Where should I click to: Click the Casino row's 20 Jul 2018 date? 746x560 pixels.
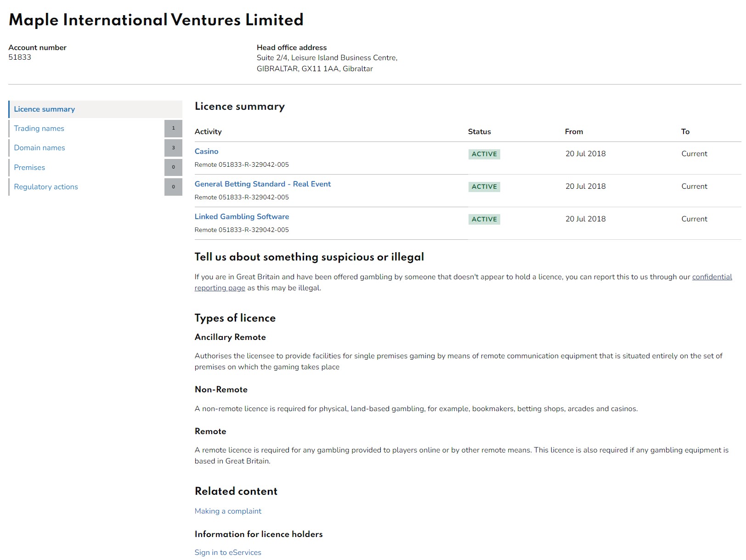tap(585, 154)
